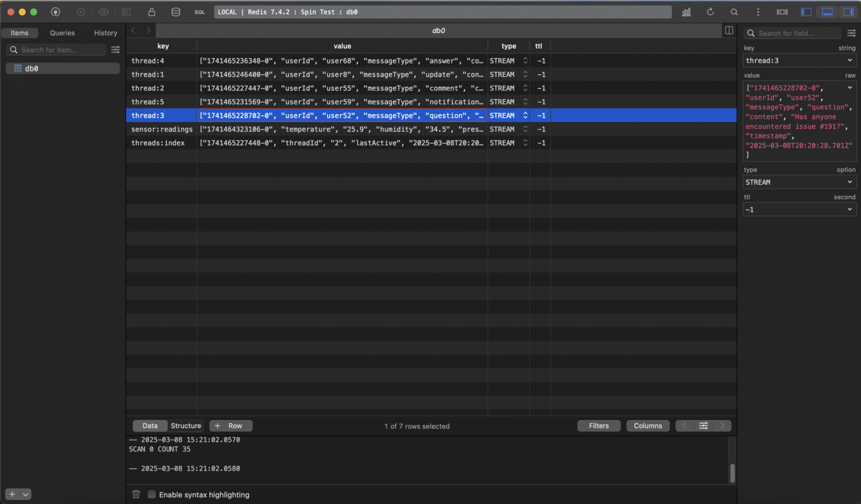
Task: Click the Columns button
Action: tap(647, 426)
